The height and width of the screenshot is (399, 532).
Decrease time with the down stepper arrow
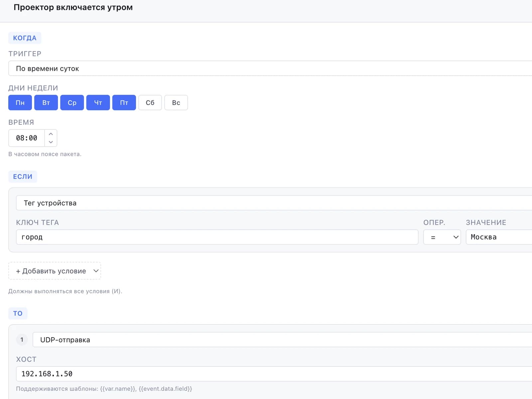coord(51,142)
